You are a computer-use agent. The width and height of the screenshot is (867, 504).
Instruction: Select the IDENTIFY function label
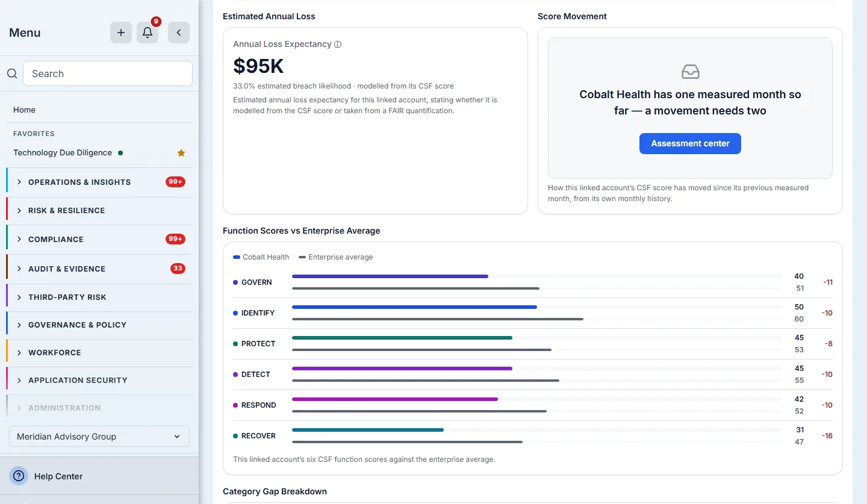(x=258, y=313)
